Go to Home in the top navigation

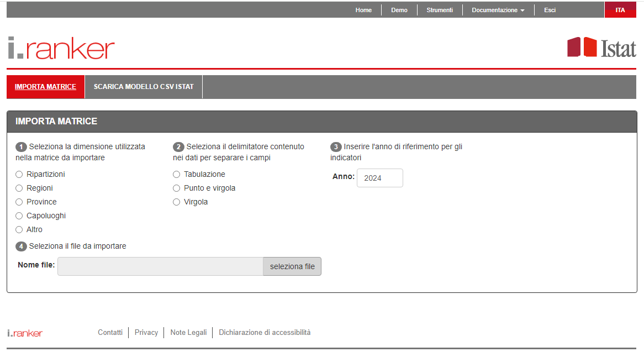point(363,10)
